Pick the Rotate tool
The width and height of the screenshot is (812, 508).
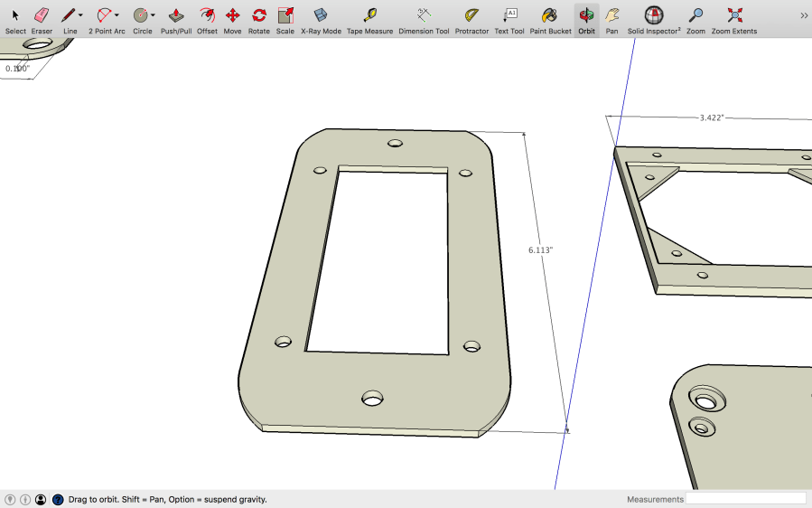click(259, 15)
